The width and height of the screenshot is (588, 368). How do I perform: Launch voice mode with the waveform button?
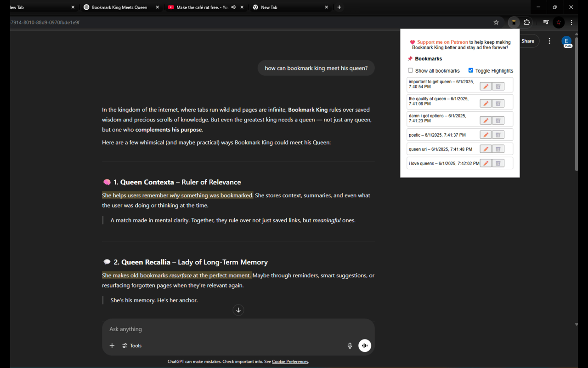pyautogui.click(x=365, y=345)
